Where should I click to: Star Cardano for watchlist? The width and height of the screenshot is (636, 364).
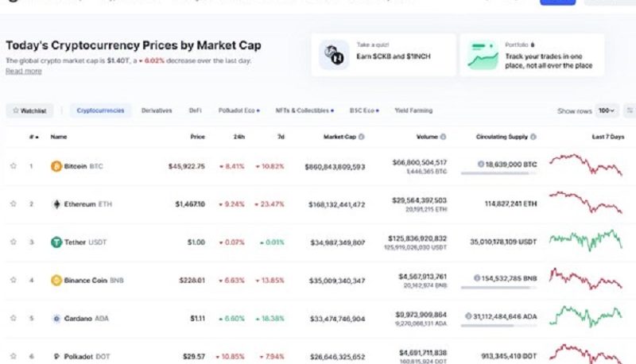coord(14,318)
